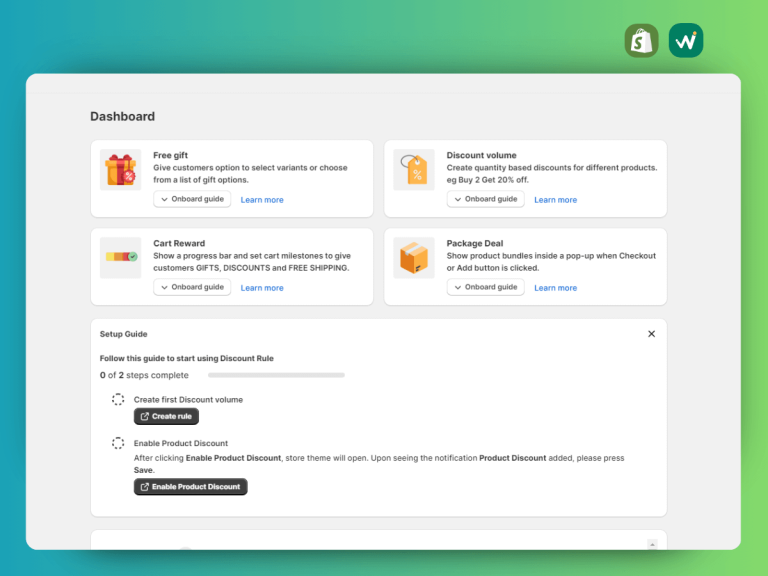Viewport: 768px width, 576px height.
Task: Expand the Free gift Onboard guide
Action: (x=192, y=199)
